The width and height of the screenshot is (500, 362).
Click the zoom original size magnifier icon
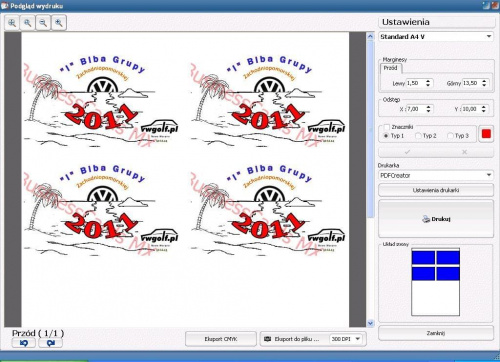click(x=28, y=23)
